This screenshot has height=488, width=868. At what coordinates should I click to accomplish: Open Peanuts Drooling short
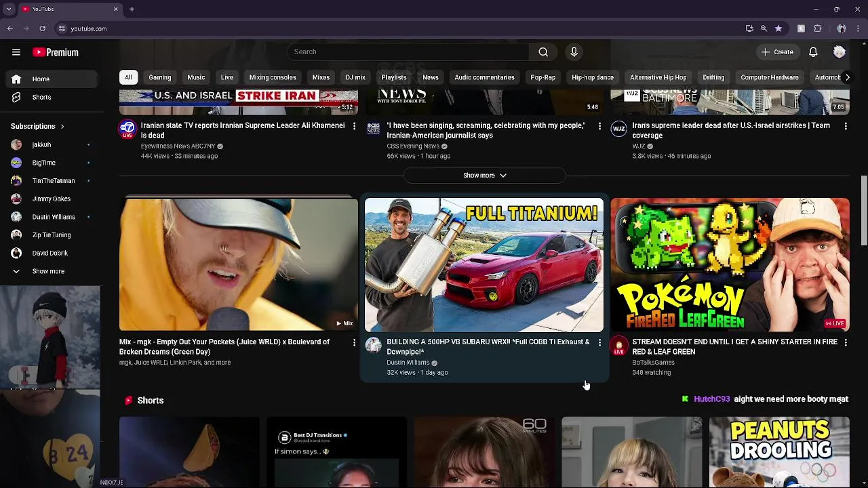[779, 452]
